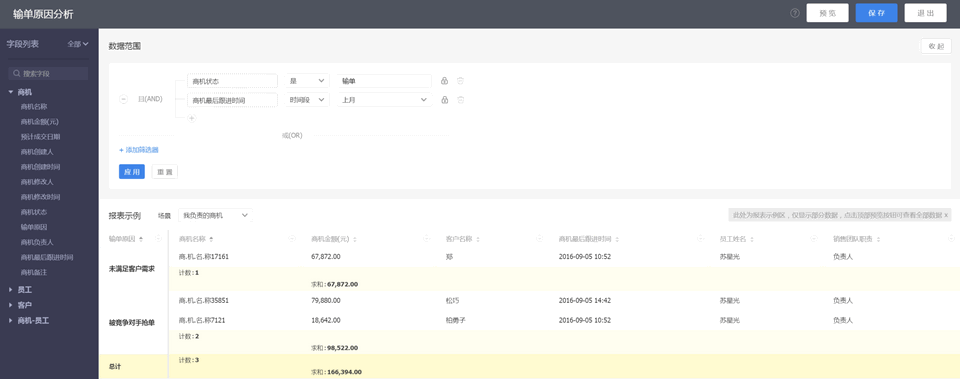
Task: Select 商机修改人 in the field list
Action: pos(37,182)
